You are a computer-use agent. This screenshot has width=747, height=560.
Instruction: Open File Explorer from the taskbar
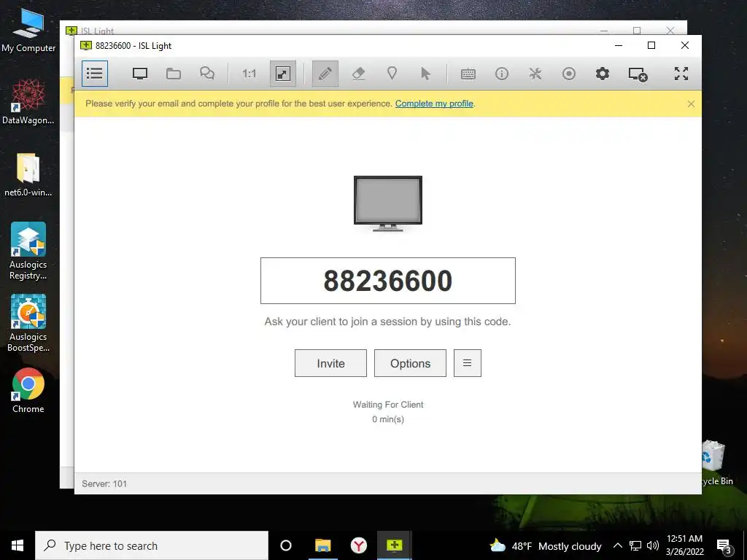(322, 545)
